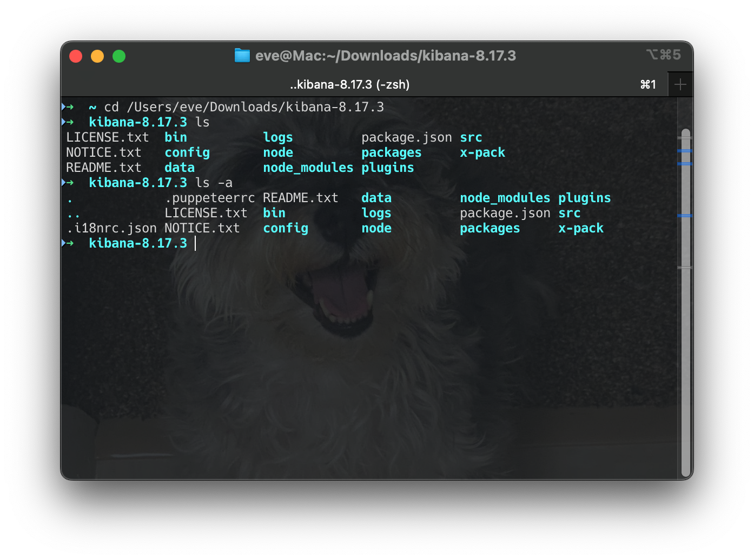Click the window title eve@Mac path text
The height and width of the screenshot is (560, 754).
(x=385, y=55)
